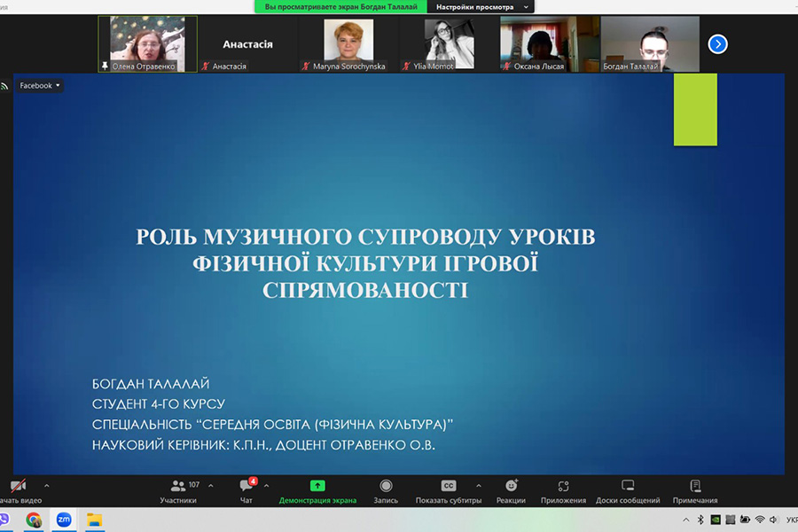Click the slide title text
Screen dimensions: 798x532
[365, 263]
